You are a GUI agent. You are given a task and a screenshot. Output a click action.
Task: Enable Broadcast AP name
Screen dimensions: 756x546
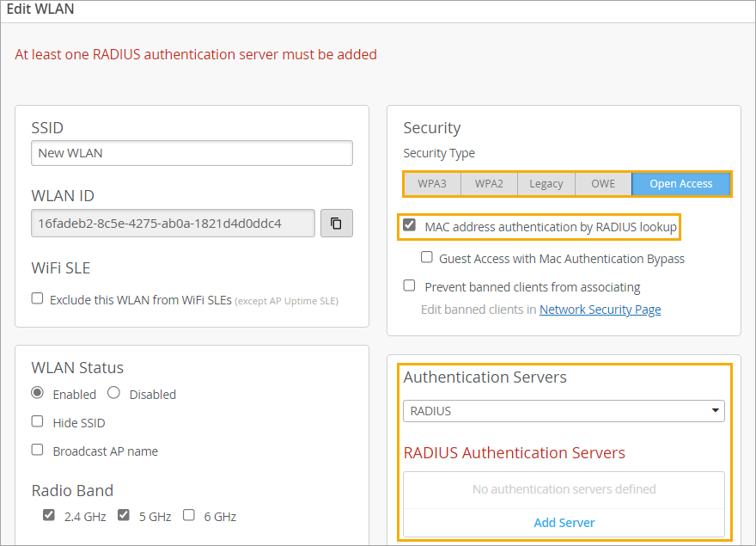38,450
